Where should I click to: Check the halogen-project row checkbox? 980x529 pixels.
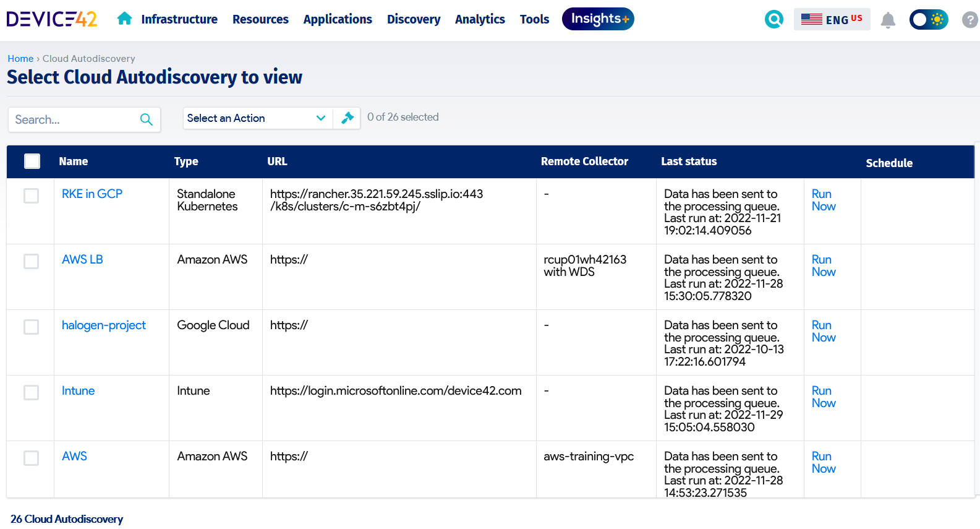31,327
